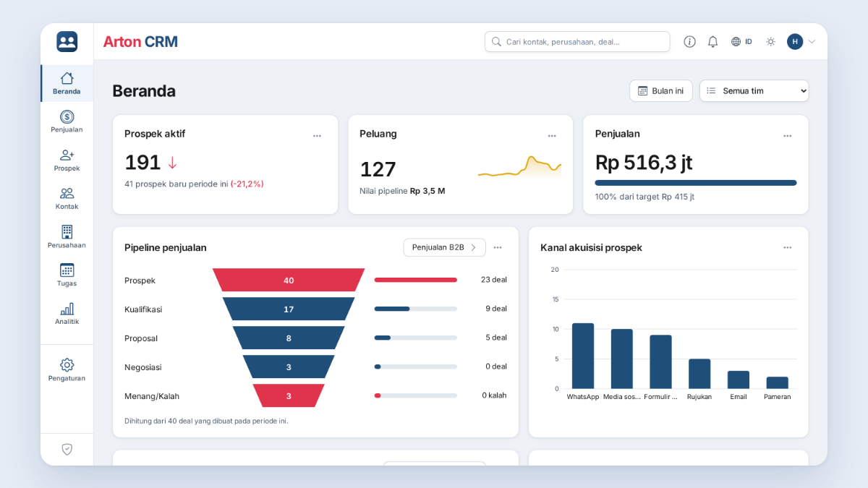
Task: Click the search field for contacts
Action: click(577, 41)
